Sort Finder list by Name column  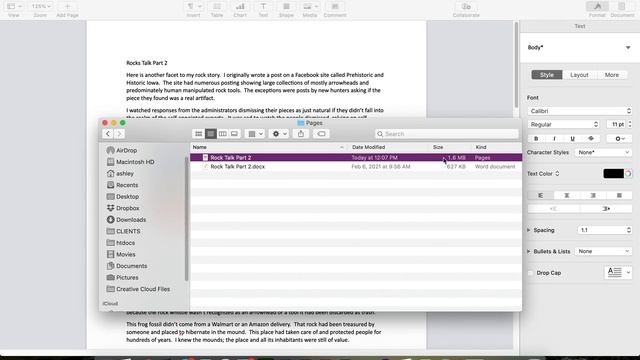click(268, 147)
